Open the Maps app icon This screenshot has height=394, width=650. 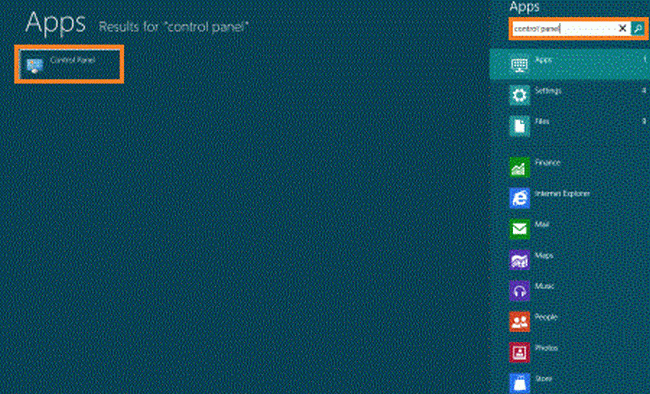coord(519,260)
